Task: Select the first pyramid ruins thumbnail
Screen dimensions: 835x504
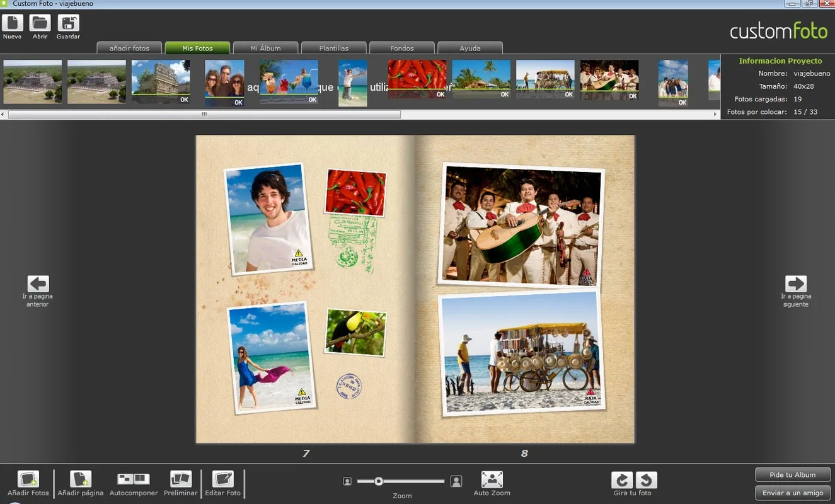Action: pos(33,82)
